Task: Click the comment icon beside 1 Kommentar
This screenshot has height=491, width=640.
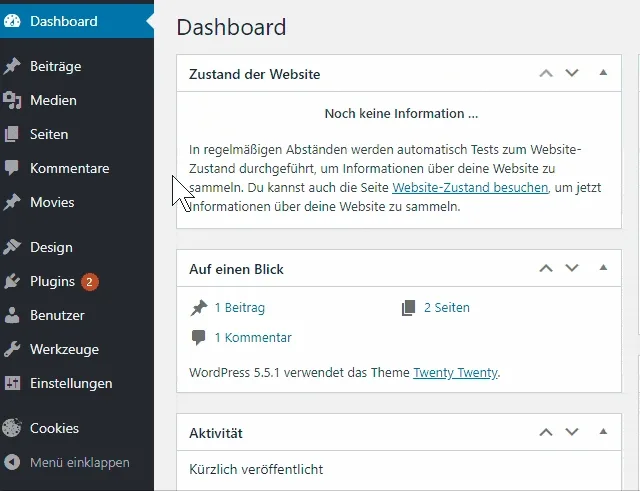Action: click(198, 338)
